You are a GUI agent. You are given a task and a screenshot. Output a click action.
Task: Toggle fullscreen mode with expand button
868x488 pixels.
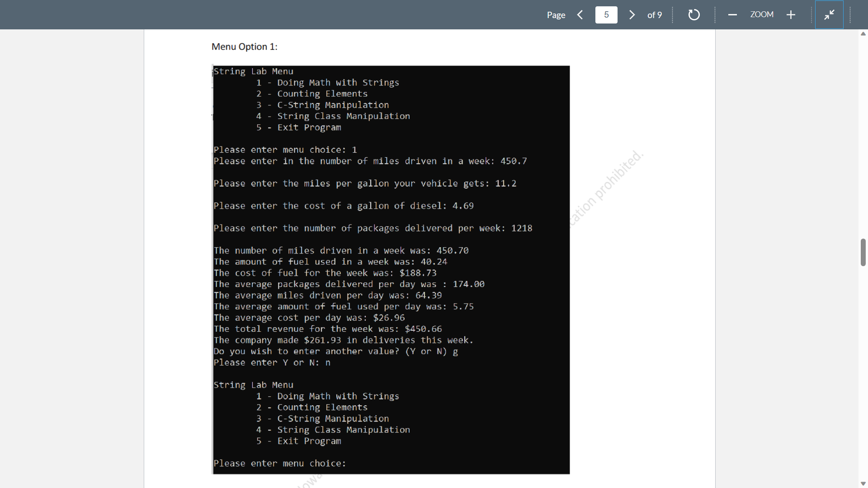pyautogui.click(x=829, y=14)
